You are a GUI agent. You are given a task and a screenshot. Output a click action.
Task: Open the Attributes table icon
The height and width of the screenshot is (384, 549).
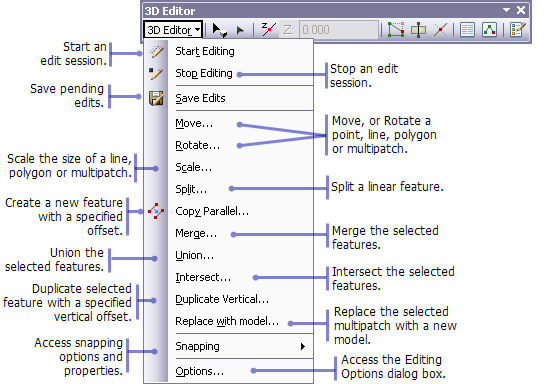[467, 30]
